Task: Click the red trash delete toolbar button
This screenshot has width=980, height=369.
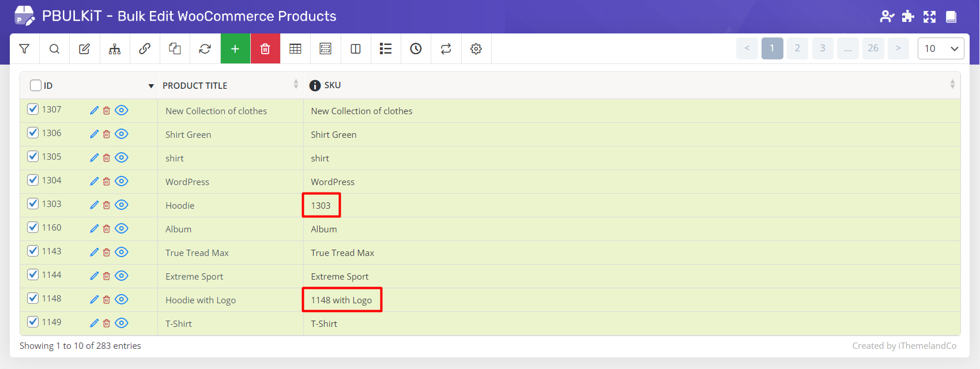Action: tap(265, 49)
